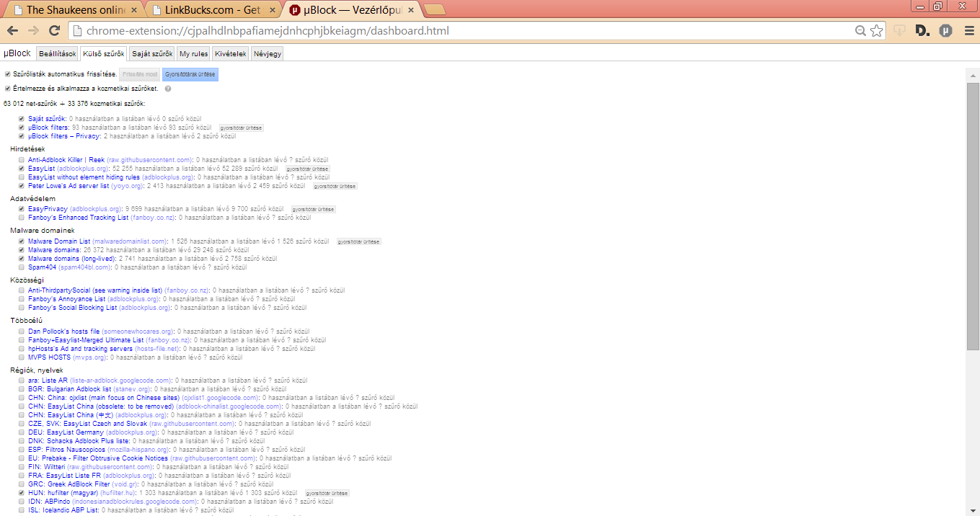Image resolution: width=980 pixels, height=516 pixels.
Task: Close the µBlock Vezérlőpult tab
Action: [x=410, y=10]
